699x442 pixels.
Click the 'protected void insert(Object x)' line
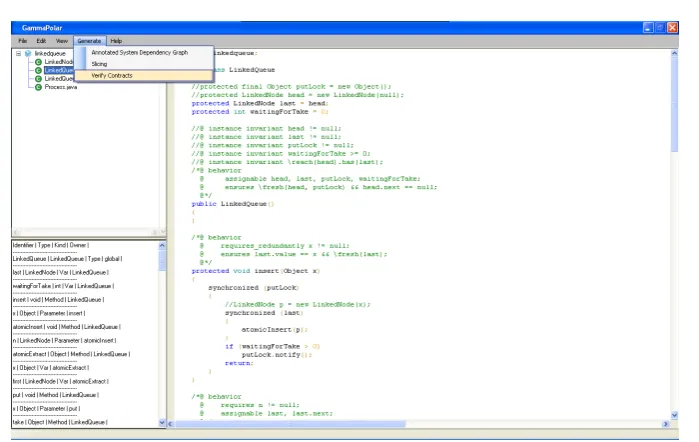pyautogui.click(x=256, y=271)
